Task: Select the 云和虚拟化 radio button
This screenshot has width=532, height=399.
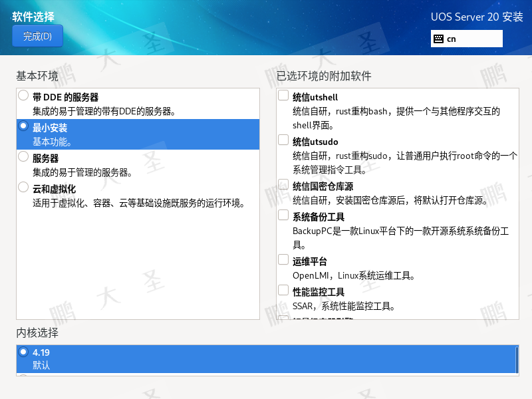Action: click(x=23, y=187)
